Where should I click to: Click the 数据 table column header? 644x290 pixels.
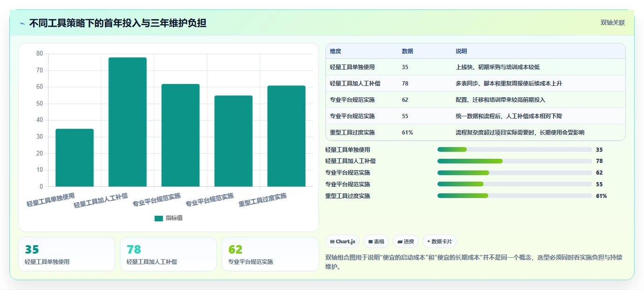coord(407,51)
